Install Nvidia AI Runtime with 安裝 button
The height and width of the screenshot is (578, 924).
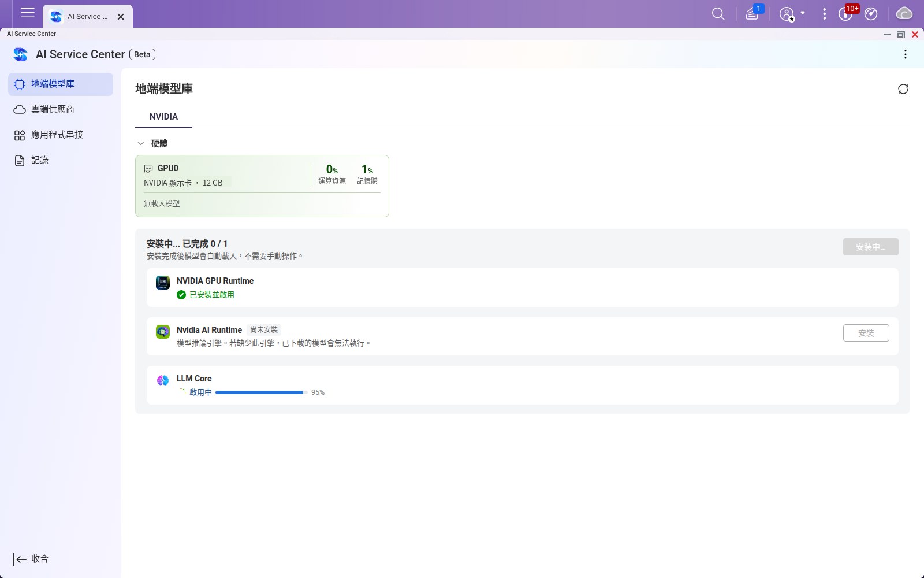point(866,333)
